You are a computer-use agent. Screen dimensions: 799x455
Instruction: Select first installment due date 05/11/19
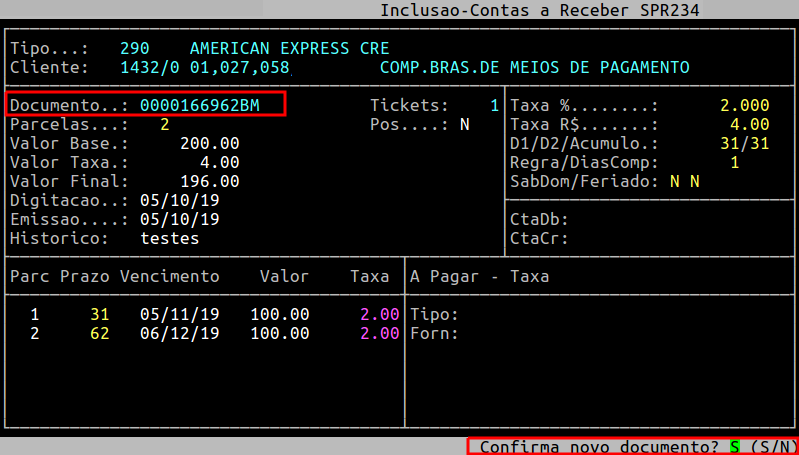pyautogui.click(x=180, y=314)
